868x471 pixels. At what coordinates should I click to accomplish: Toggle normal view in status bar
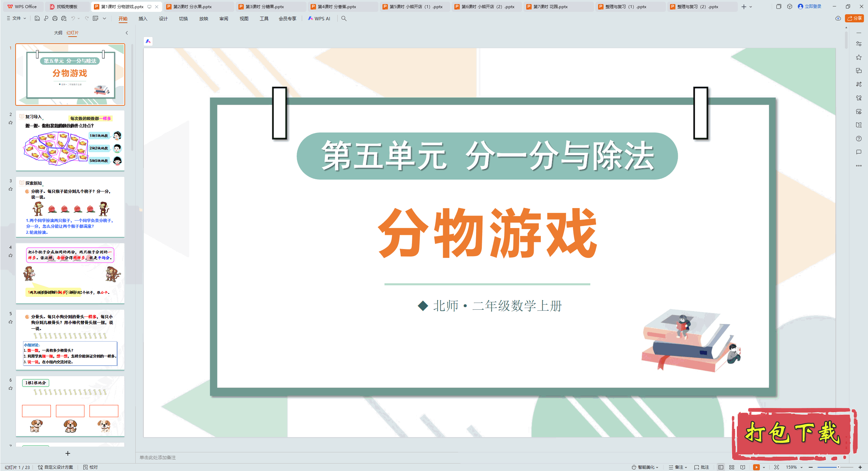coord(721,467)
